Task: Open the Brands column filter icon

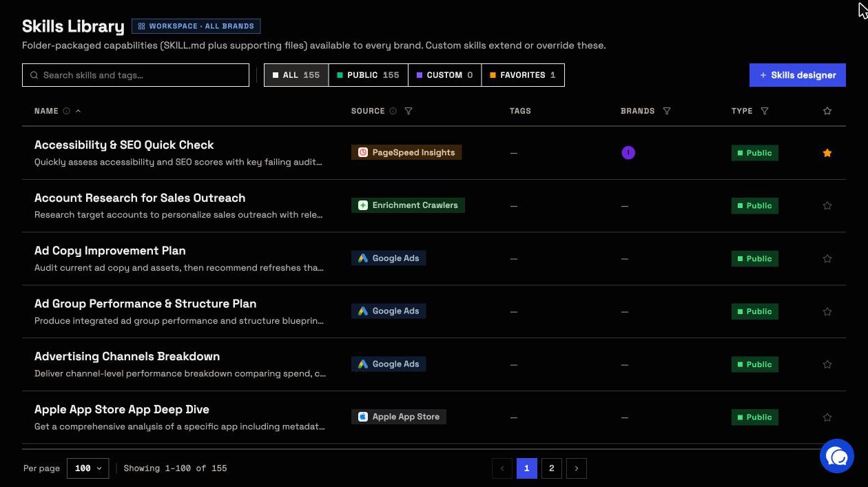Action: (x=666, y=111)
